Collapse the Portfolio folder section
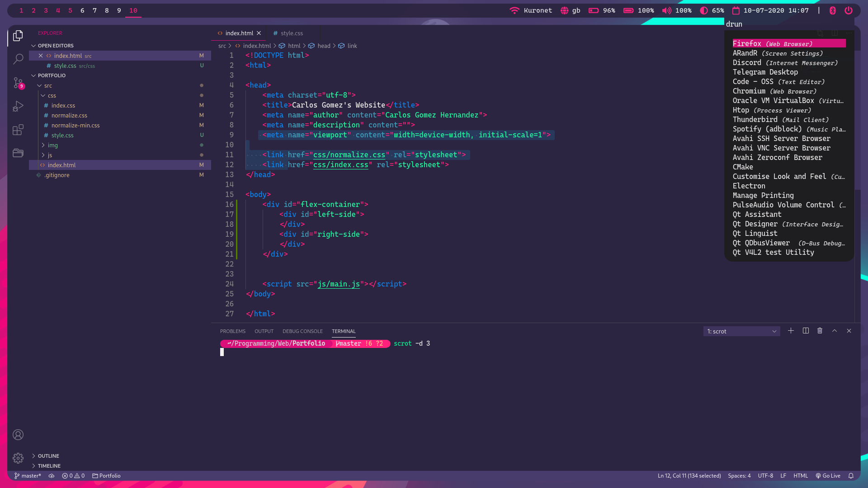 click(120, 75)
